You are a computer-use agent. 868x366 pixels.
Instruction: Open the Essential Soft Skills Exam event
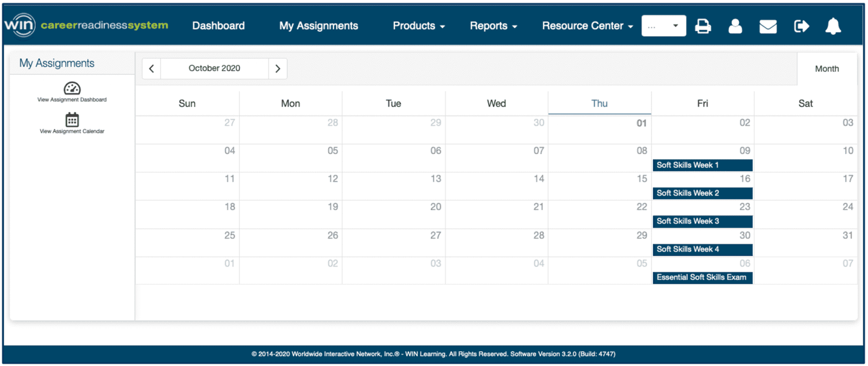(x=702, y=277)
